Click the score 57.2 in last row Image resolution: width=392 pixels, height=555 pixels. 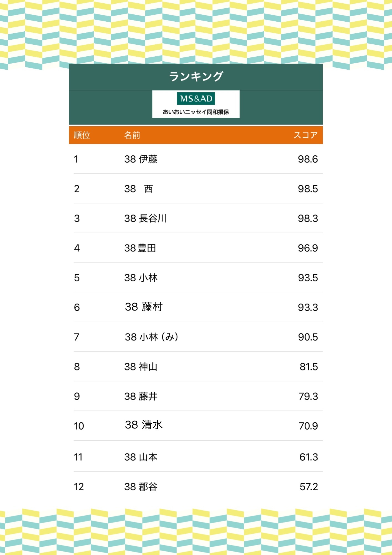click(x=309, y=486)
